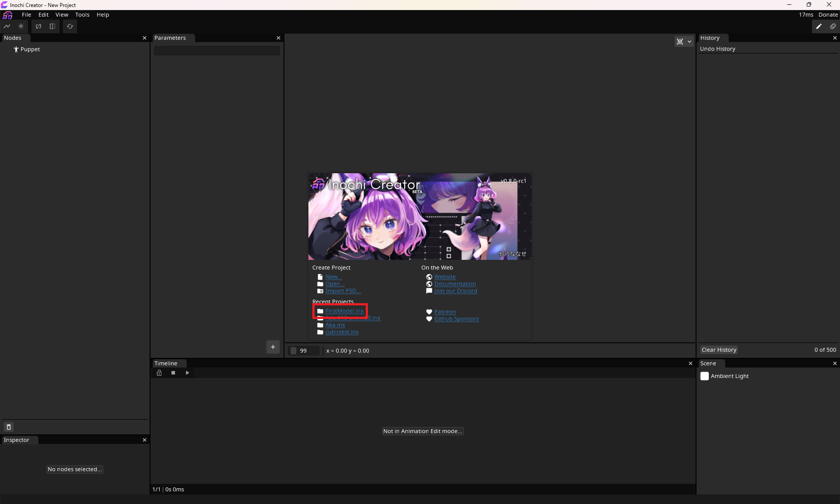The image size is (840, 504).
Task: Toggle the mirror view toolbar icon
Action: tap(52, 26)
